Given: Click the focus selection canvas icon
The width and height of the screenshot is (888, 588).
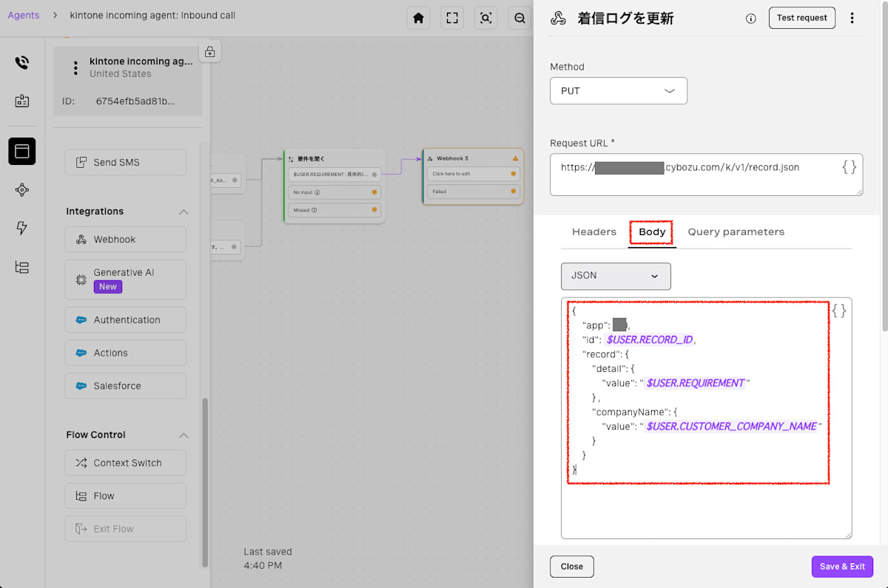Looking at the screenshot, I should pyautogui.click(x=486, y=18).
